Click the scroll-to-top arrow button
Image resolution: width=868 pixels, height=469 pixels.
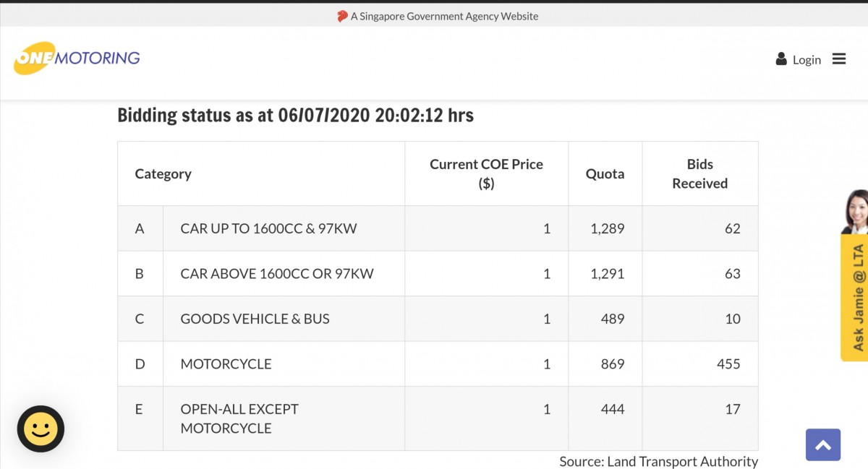coord(823,444)
